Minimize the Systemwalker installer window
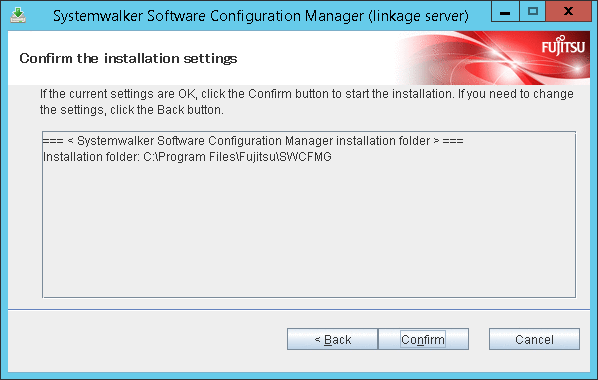This screenshot has height=380, width=598. point(505,11)
